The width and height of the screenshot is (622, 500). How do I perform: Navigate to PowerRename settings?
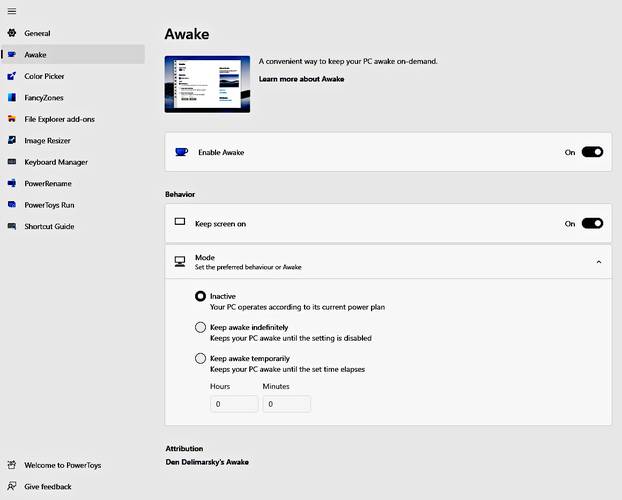[x=73, y=183]
